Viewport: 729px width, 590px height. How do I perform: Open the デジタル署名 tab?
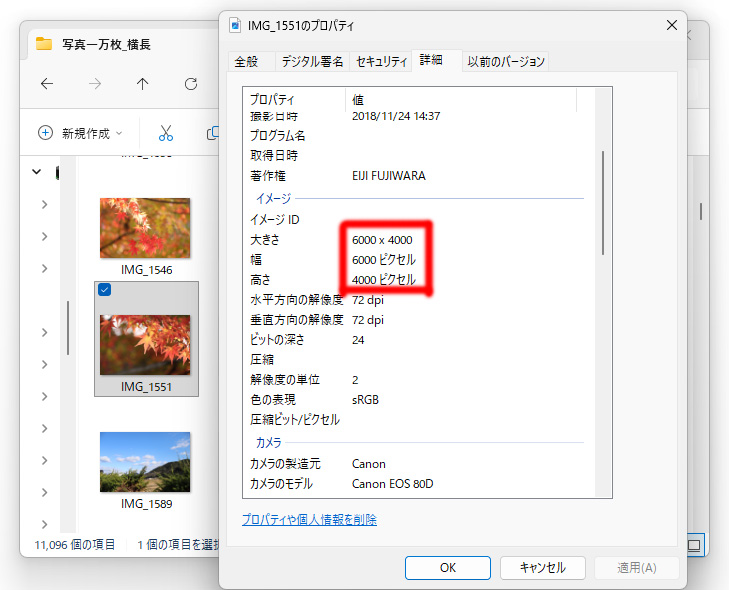[x=312, y=61]
